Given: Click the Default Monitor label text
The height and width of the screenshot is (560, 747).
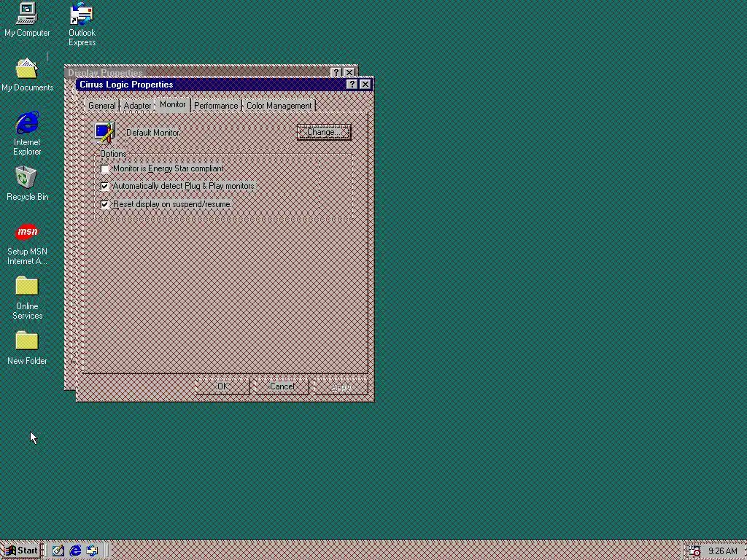Looking at the screenshot, I should tap(153, 133).
